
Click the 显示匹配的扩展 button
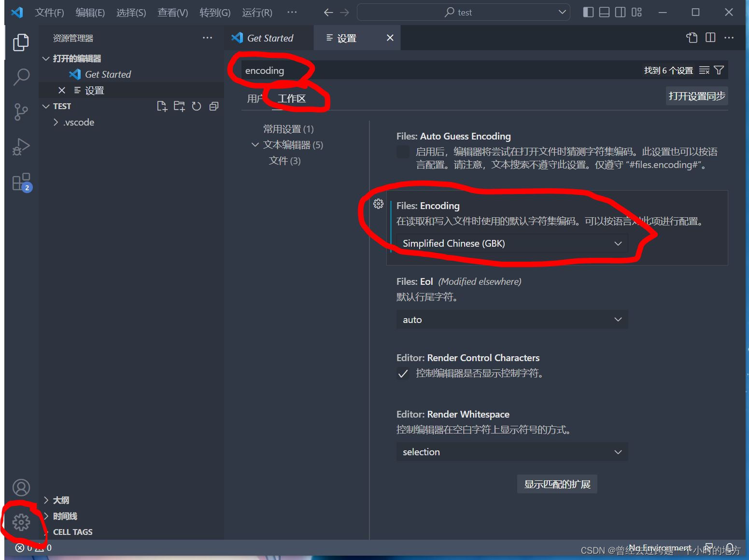[x=557, y=484]
